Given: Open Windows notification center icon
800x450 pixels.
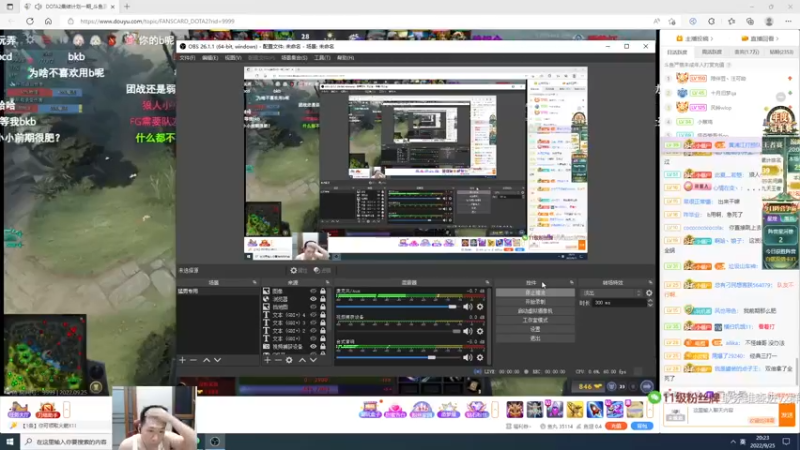Looking at the screenshot, I should (x=786, y=442).
